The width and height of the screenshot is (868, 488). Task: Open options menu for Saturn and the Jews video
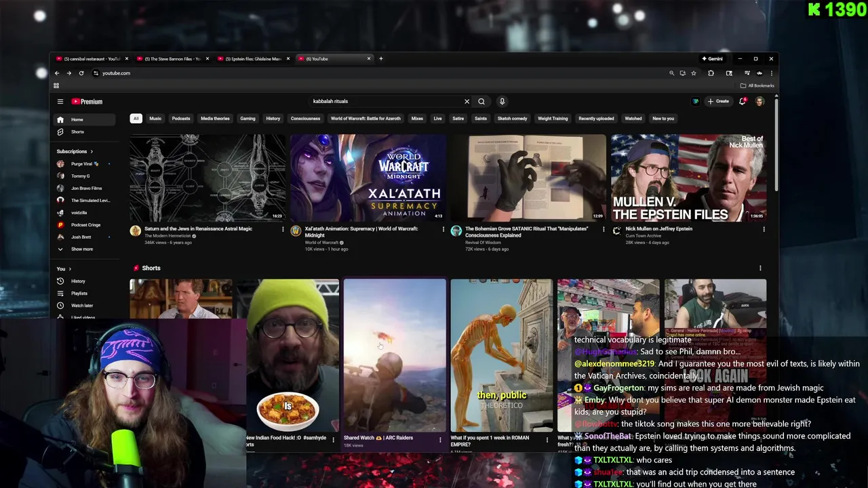click(283, 229)
